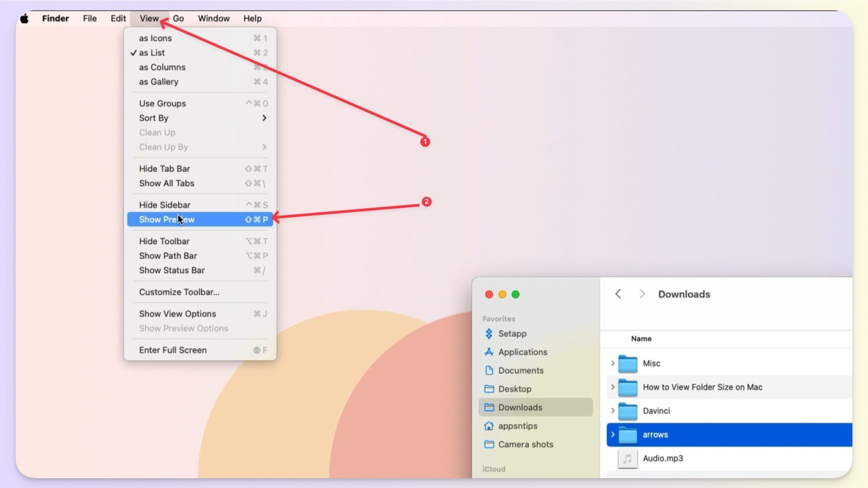Click the Setapp icon in sidebar
The image size is (868, 488).
(489, 334)
